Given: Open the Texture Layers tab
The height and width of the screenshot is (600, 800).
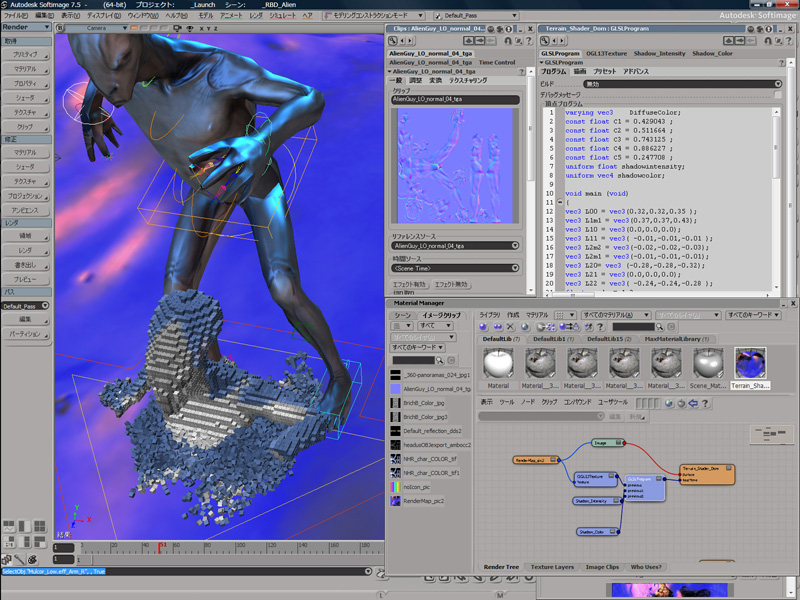Looking at the screenshot, I should [x=552, y=567].
